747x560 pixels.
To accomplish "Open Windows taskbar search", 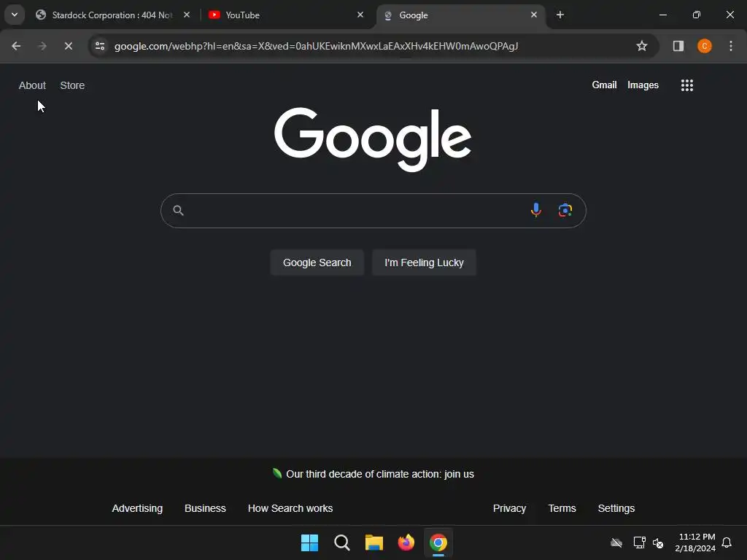I will point(342,542).
